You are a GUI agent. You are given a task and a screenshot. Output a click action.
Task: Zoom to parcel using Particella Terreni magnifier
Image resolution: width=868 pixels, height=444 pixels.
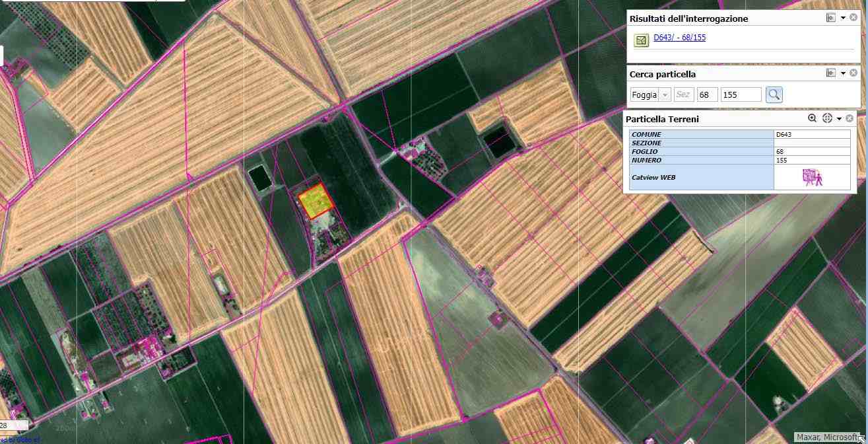pos(813,118)
